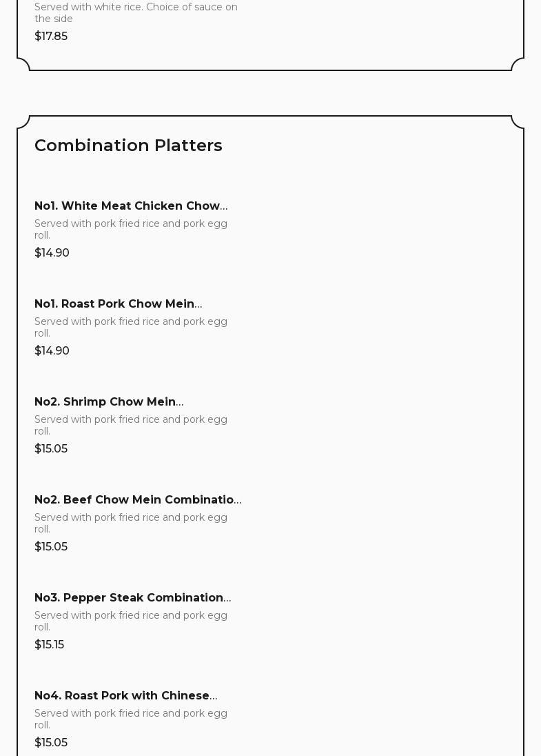Click the Combination Platters section heading
Viewport: 541px width, 756px height.
pyautogui.click(x=128, y=146)
